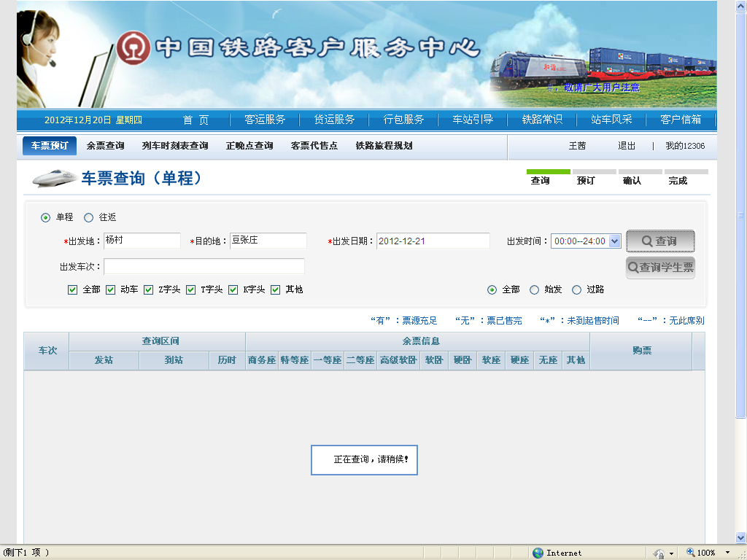Viewport: 747px width, 560px height.
Task: Click the 查询 search button
Action: [x=660, y=241]
